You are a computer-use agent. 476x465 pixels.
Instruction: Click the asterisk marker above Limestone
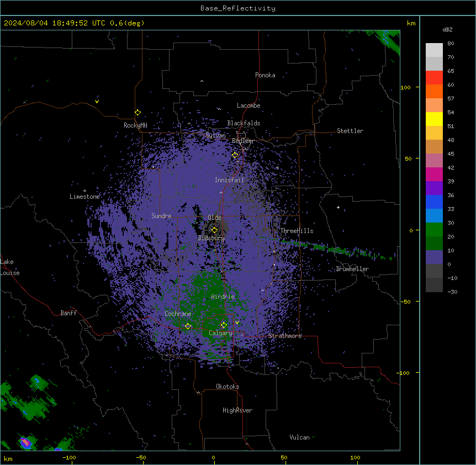coord(84,191)
